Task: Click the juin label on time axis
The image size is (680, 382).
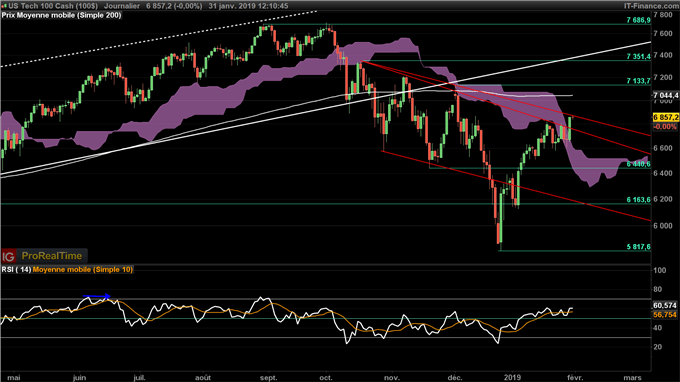Action: [79, 378]
